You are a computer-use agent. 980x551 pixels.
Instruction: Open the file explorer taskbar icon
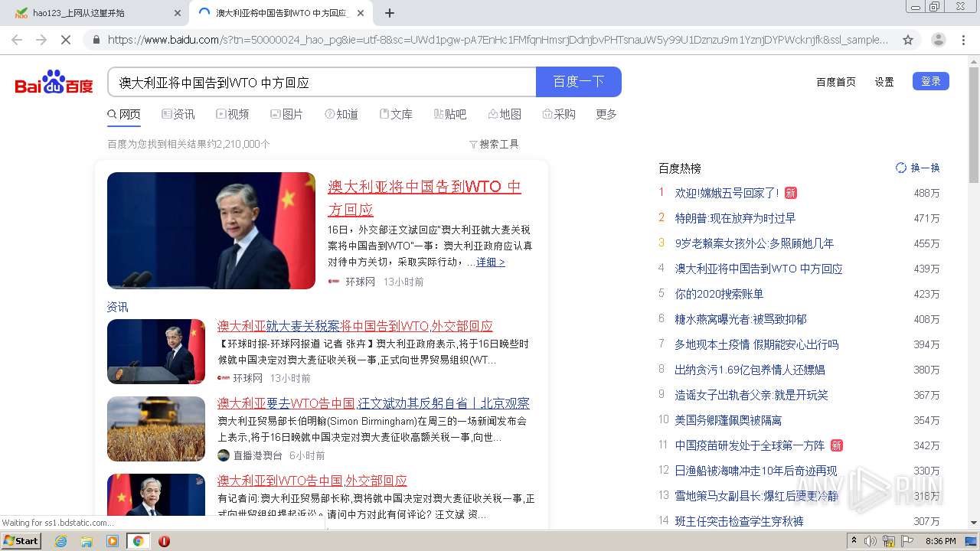point(87,541)
